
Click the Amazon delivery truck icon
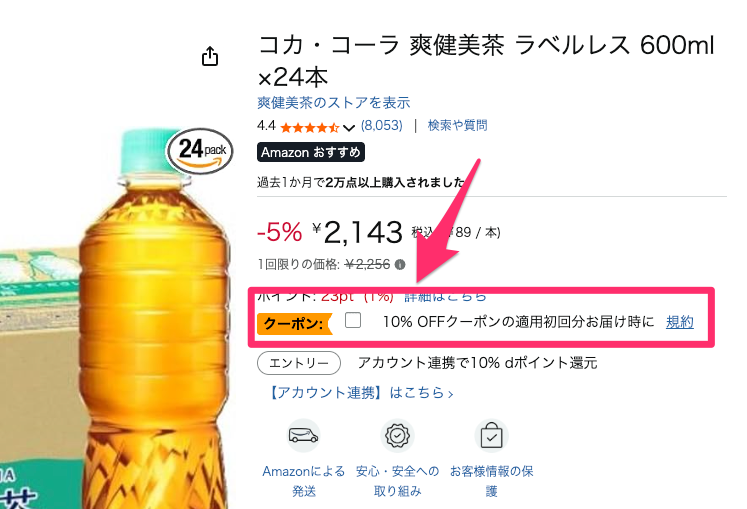click(x=303, y=436)
